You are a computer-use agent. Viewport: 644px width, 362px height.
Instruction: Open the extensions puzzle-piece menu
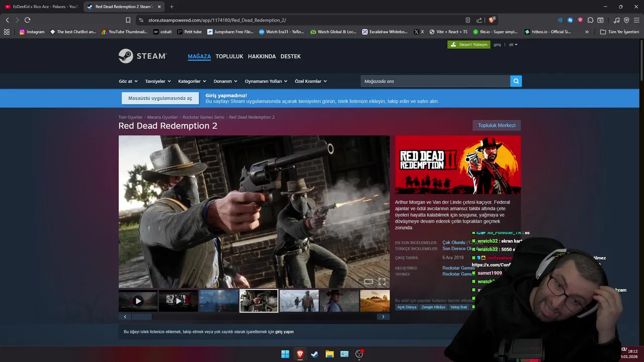click(590, 20)
